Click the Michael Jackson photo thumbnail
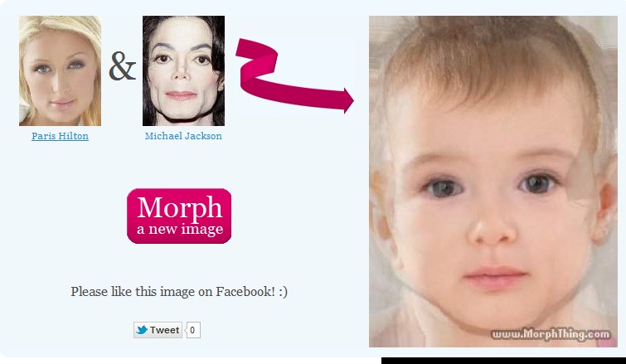The image size is (626, 364). [x=183, y=70]
